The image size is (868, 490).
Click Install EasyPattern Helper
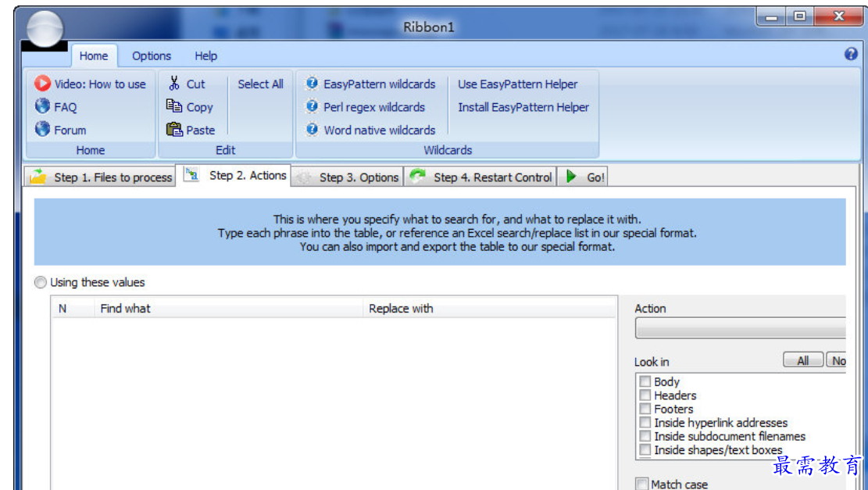[523, 107]
